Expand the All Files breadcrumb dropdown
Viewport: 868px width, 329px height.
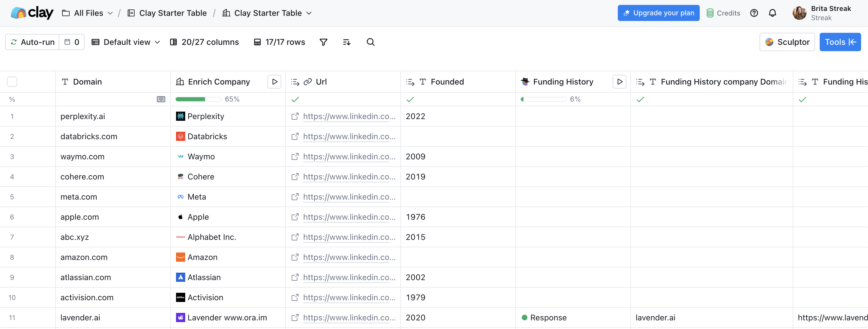coord(110,13)
